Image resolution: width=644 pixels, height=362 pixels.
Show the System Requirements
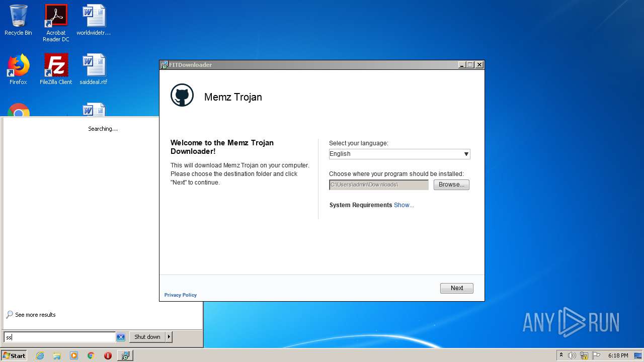404,205
